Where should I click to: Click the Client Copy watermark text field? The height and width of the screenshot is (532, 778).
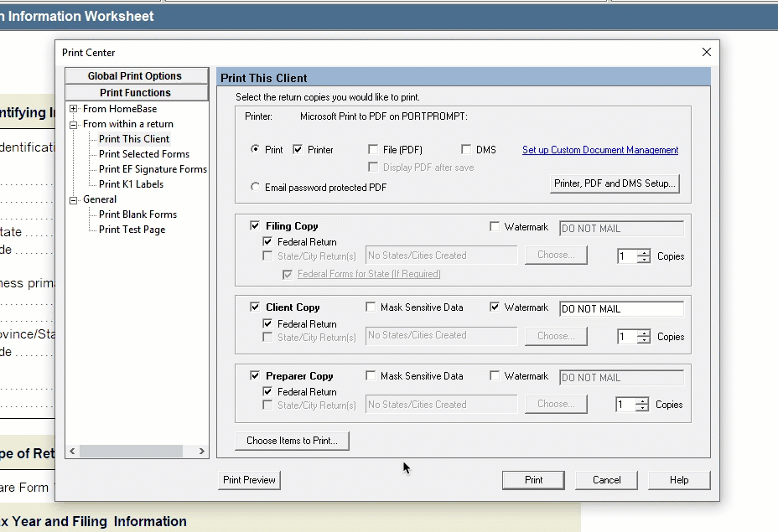pos(620,309)
